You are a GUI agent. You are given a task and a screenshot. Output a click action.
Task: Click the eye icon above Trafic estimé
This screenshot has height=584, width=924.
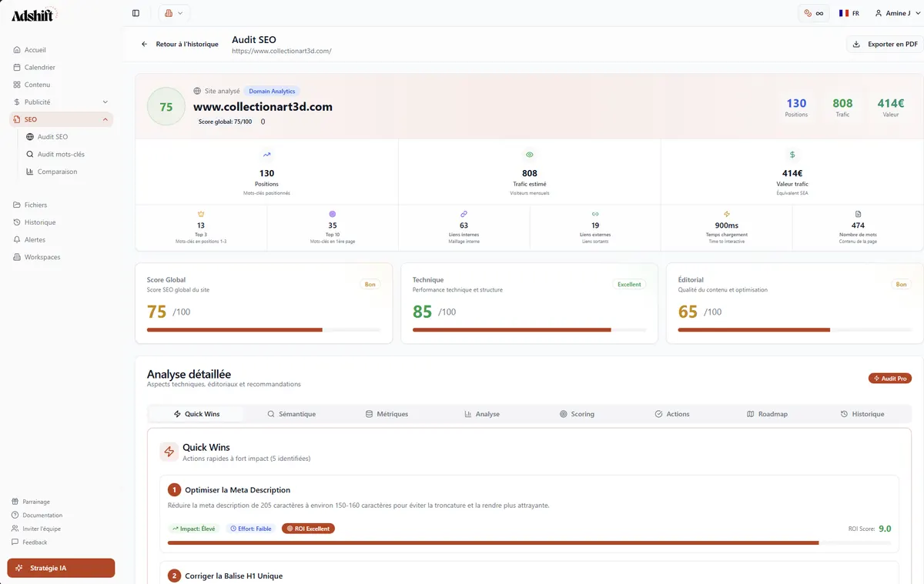[529, 155]
